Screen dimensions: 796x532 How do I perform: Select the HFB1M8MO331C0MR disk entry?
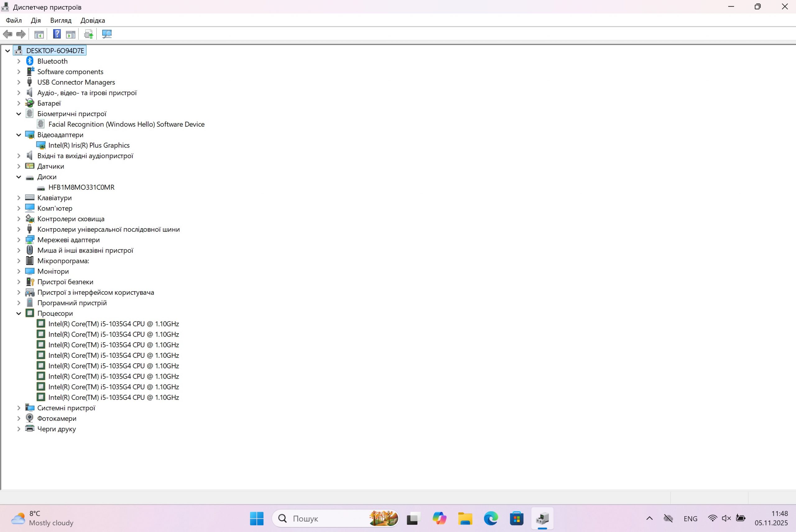[x=81, y=188]
